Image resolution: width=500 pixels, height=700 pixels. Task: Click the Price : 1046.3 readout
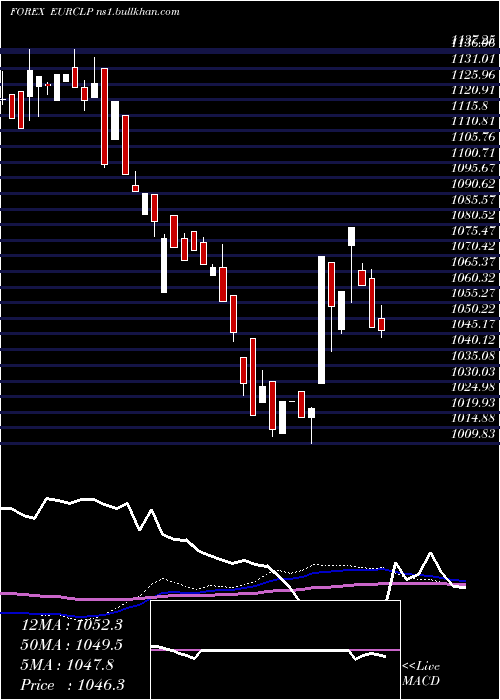(73, 685)
